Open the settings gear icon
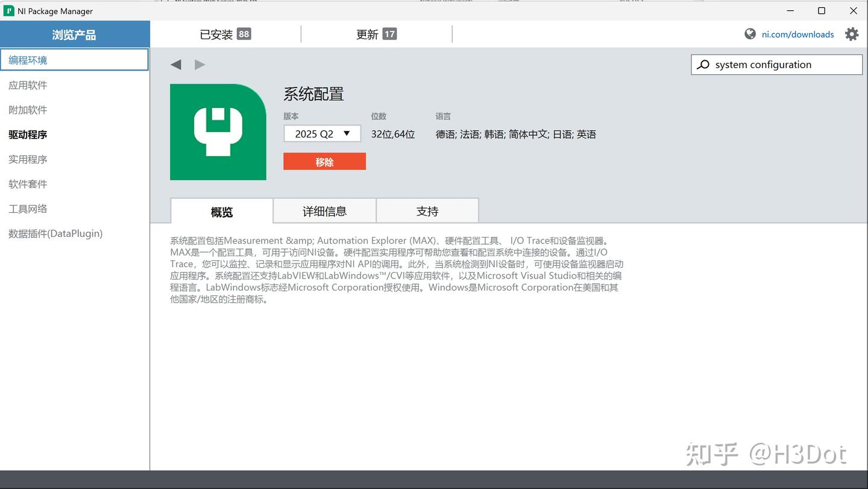868x489 pixels. click(x=851, y=34)
